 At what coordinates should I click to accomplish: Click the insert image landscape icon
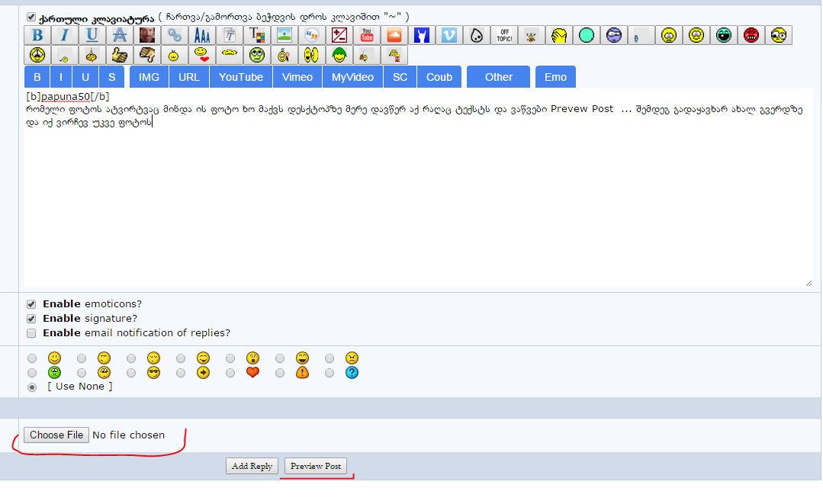point(284,35)
